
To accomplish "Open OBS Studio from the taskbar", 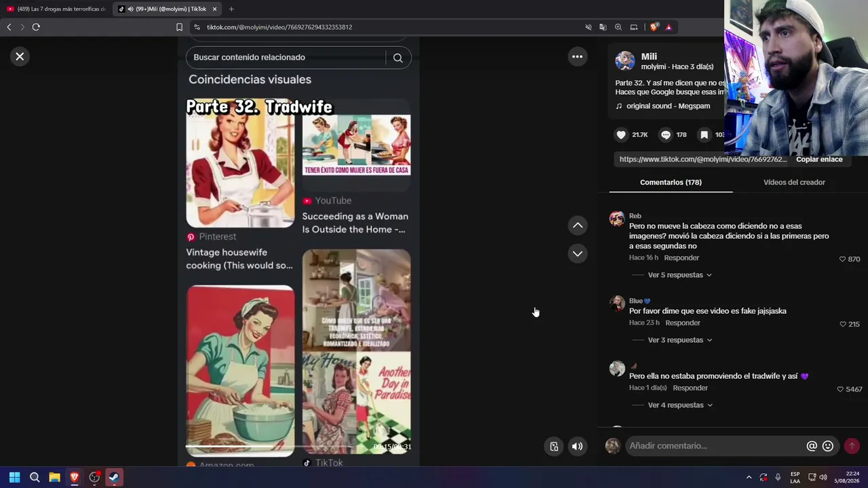I will pyautogui.click(x=94, y=477).
